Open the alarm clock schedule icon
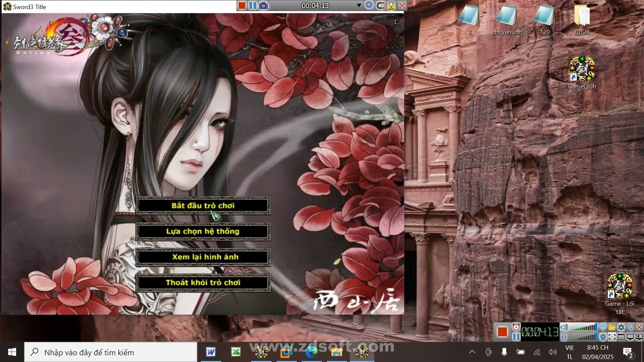Screen dimensions: 644x362 point(516,327)
